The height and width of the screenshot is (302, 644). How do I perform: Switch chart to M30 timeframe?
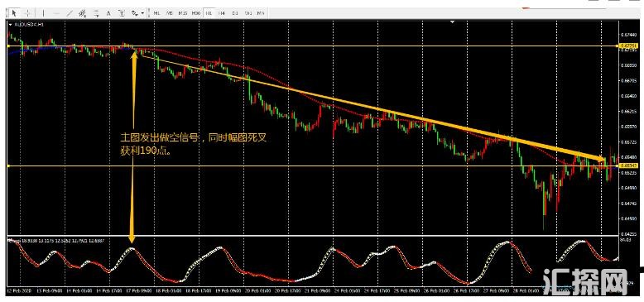pos(196,13)
